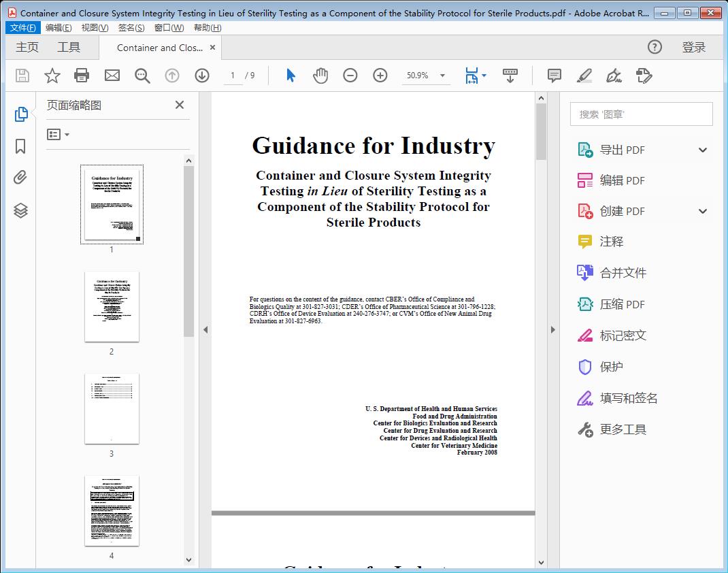Enable scrolling mode icon
This screenshot has width=728, height=573.
click(510, 76)
